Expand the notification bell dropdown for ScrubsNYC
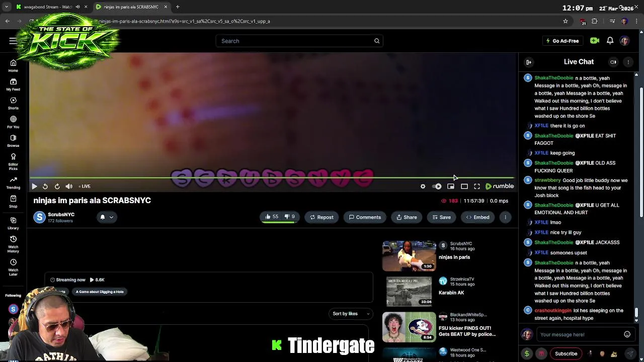This screenshot has width=644, height=362. [x=107, y=217]
